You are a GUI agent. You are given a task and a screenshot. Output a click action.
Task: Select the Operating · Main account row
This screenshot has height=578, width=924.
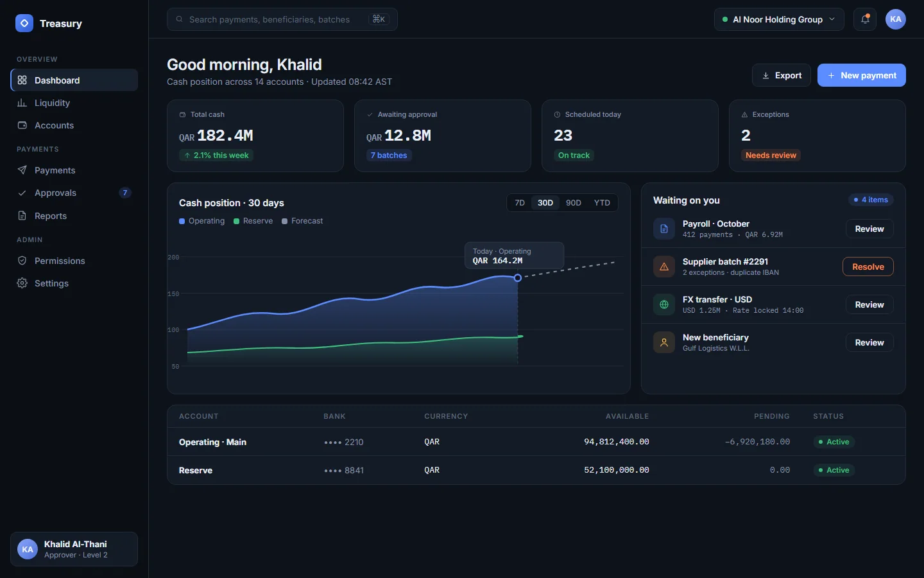(x=536, y=442)
